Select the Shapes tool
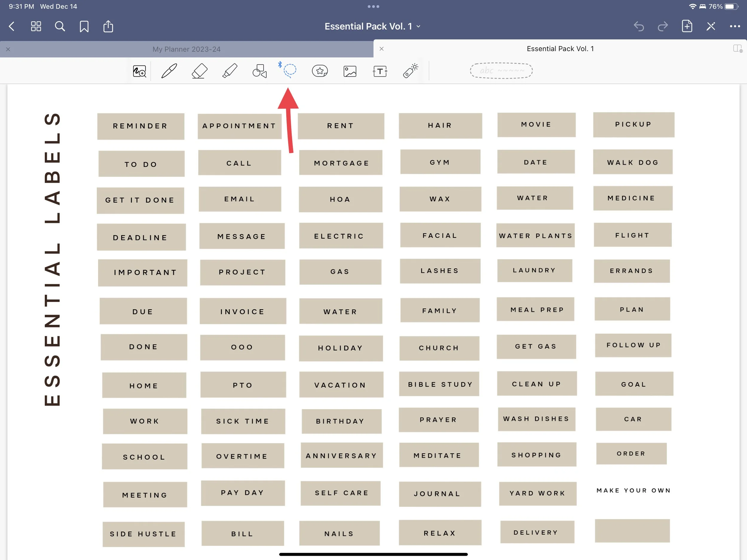Screen dimensions: 747x560 (x=259, y=71)
